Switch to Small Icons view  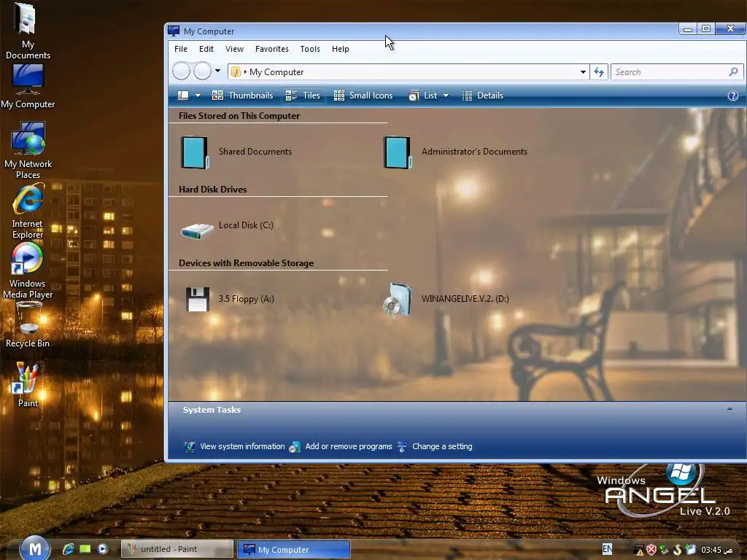[363, 96]
